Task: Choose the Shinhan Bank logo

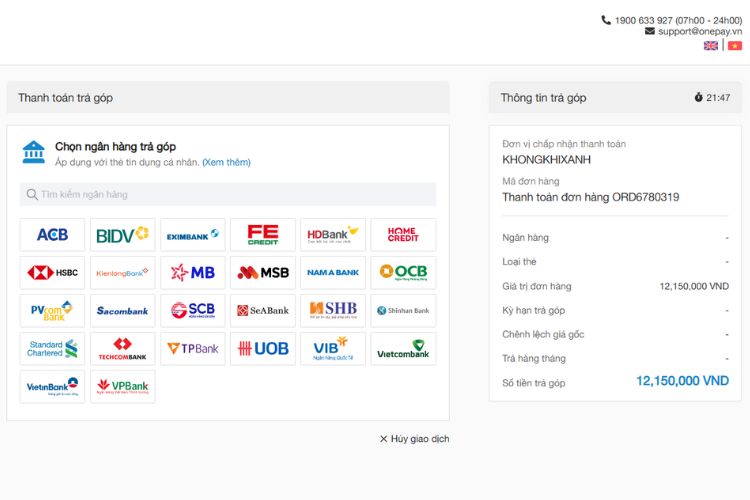Action: click(x=403, y=311)
